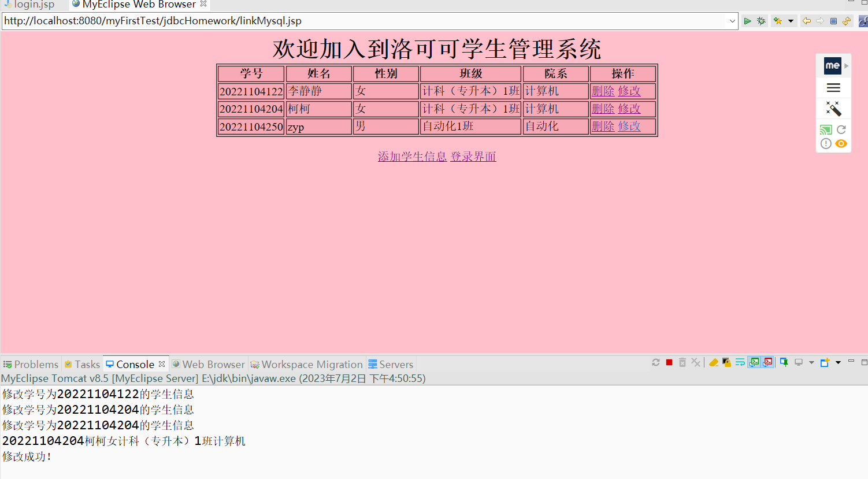The width and height of the screenshot is (868, 479).
Task: Click the display selected console monitor icon
Action: click(x=799, y=362)
